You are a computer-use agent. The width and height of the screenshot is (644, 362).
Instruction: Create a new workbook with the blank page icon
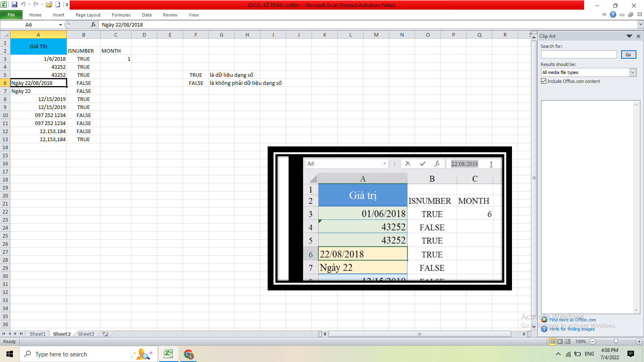point(58,5)
